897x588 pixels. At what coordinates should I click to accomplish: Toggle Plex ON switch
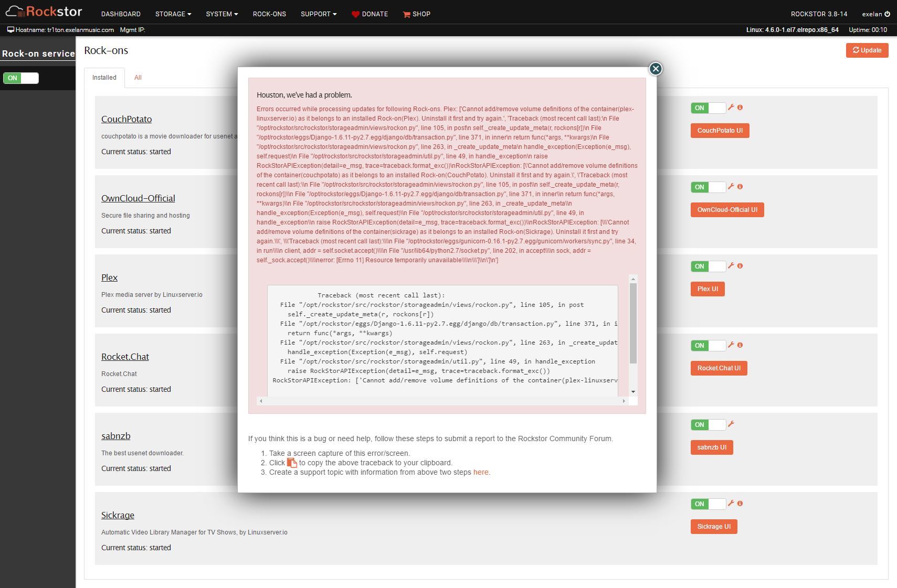point(709,266)
